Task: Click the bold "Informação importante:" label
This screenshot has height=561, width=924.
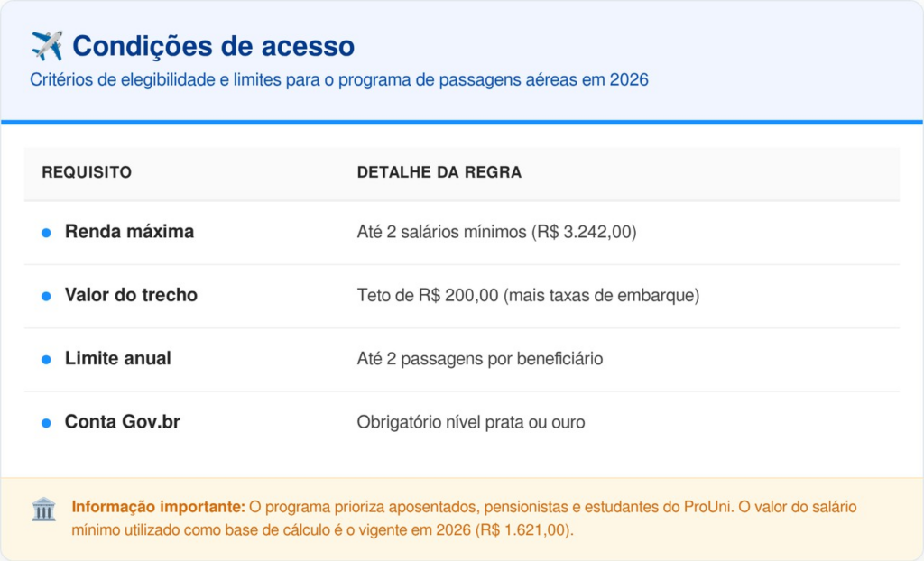Action: (x=158, y=507)
